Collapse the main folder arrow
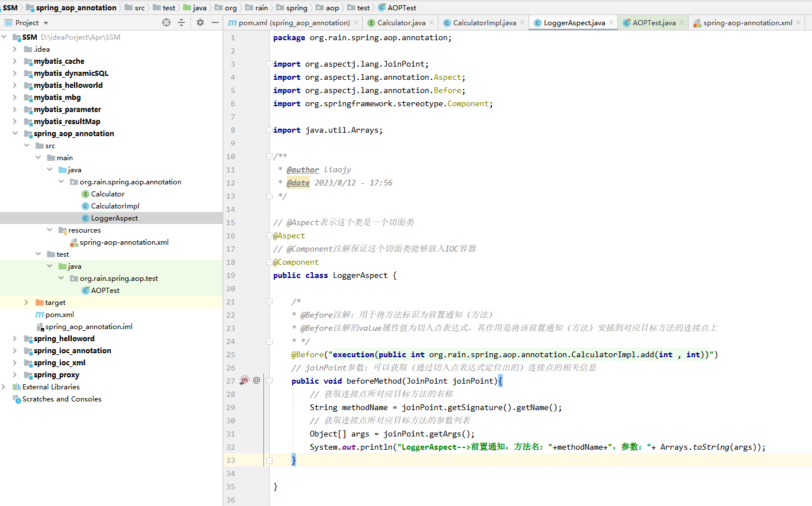 click(x=38, y=158)
